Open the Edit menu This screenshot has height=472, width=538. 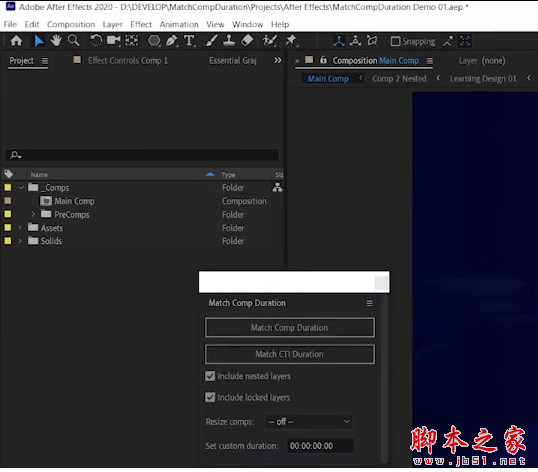(x=32, y=24)
